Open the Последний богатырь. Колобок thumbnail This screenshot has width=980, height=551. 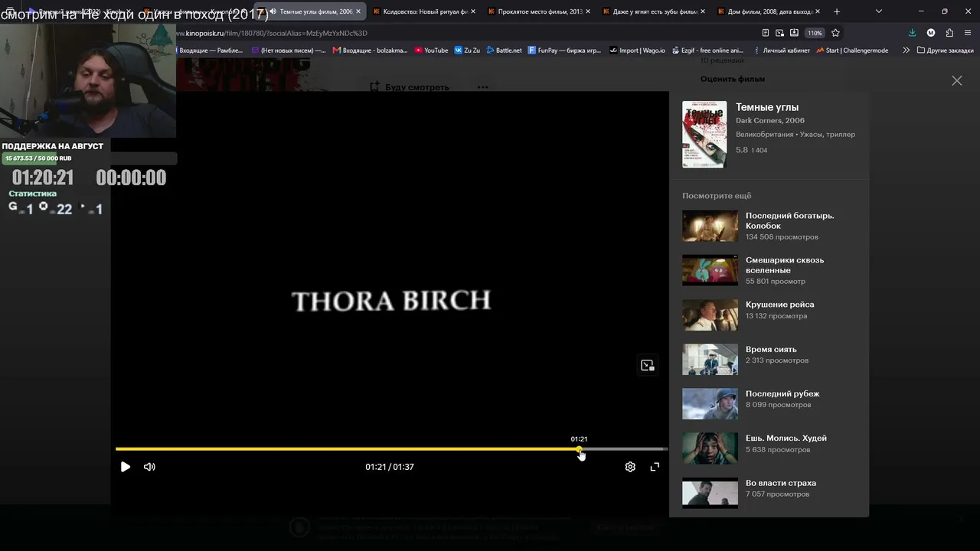point(710,226)
